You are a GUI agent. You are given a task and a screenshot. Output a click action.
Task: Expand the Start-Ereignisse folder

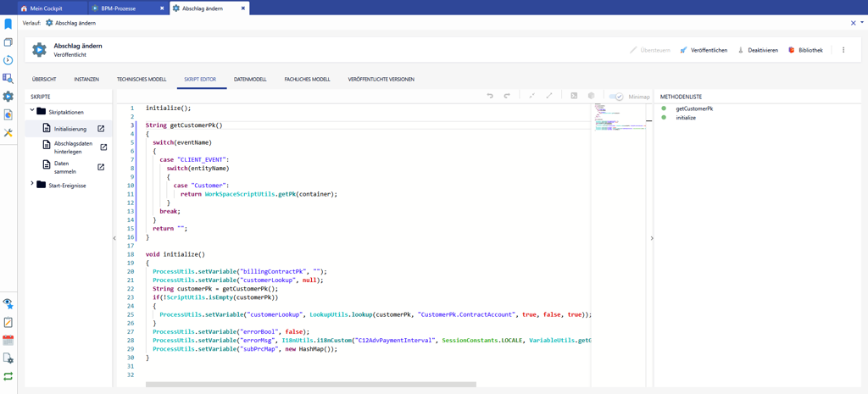tap(33, 184)
